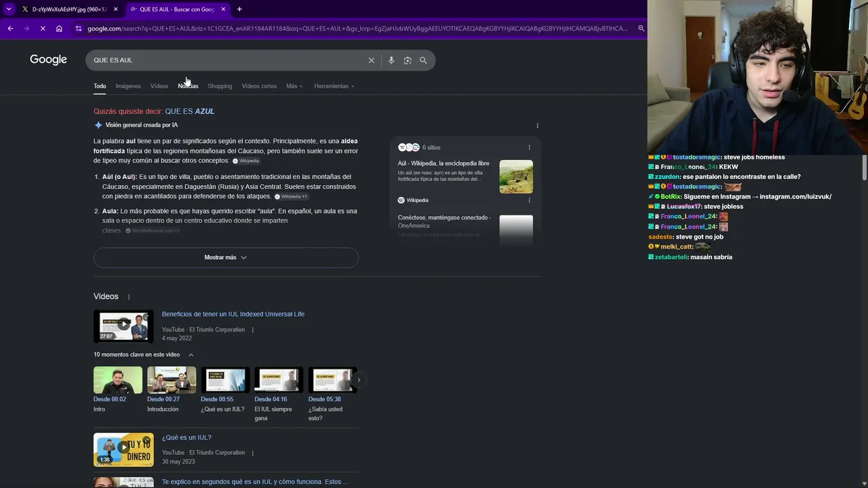Search by image with Google Lens
The width and height of the screenshot is (868, 488).
point(408,60)
